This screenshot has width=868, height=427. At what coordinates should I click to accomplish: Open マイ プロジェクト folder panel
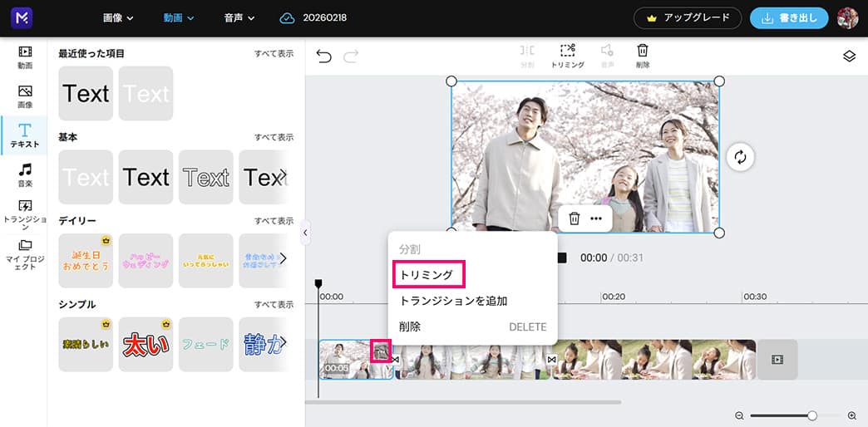pyautogui.click(x=25, y=254)
